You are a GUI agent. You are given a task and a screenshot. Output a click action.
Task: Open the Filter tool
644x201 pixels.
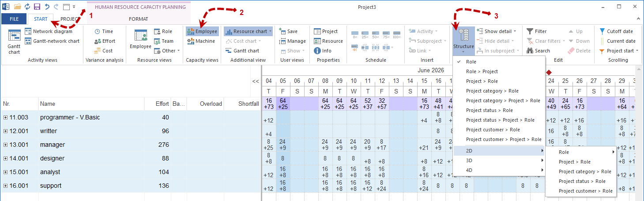(x=536, y=31)
